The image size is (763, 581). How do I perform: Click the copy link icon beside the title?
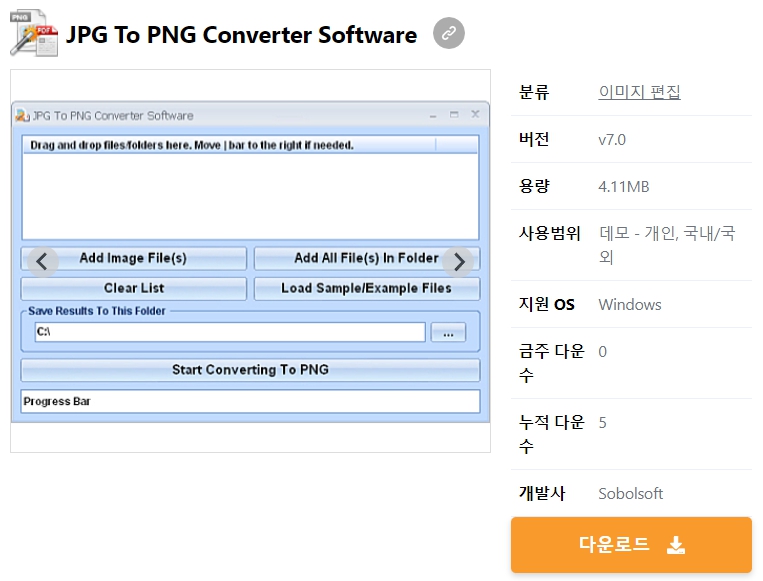[x=448, y=33]
